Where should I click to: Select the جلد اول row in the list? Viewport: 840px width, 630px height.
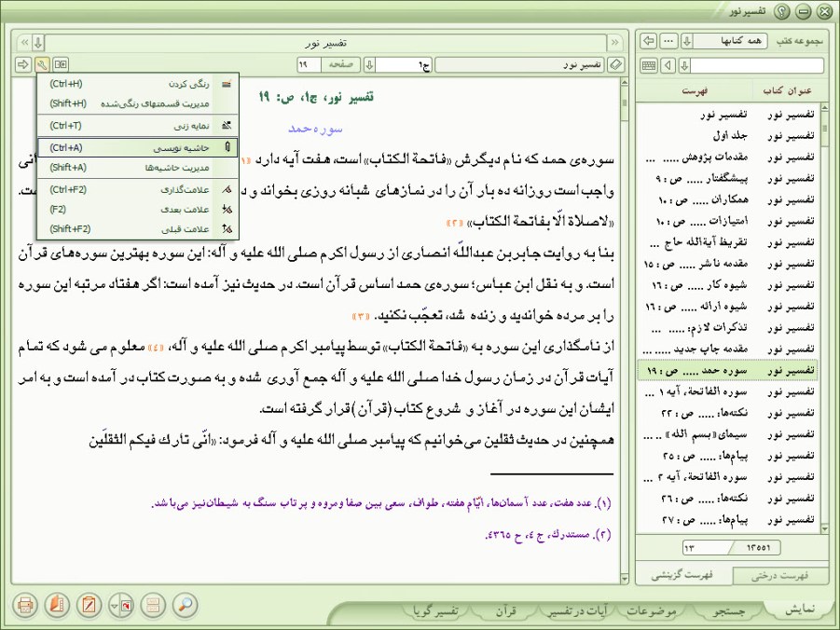click(728, 135)
